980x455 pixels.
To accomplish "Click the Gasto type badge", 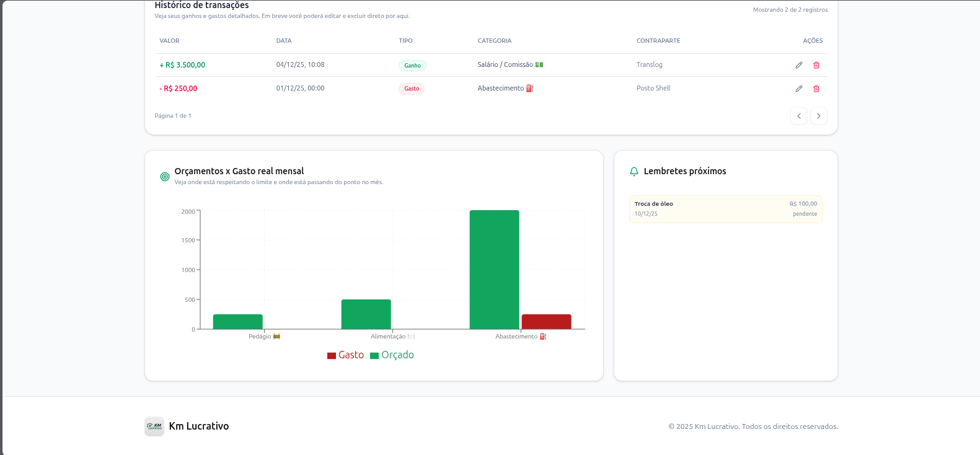I will point(412,89).
